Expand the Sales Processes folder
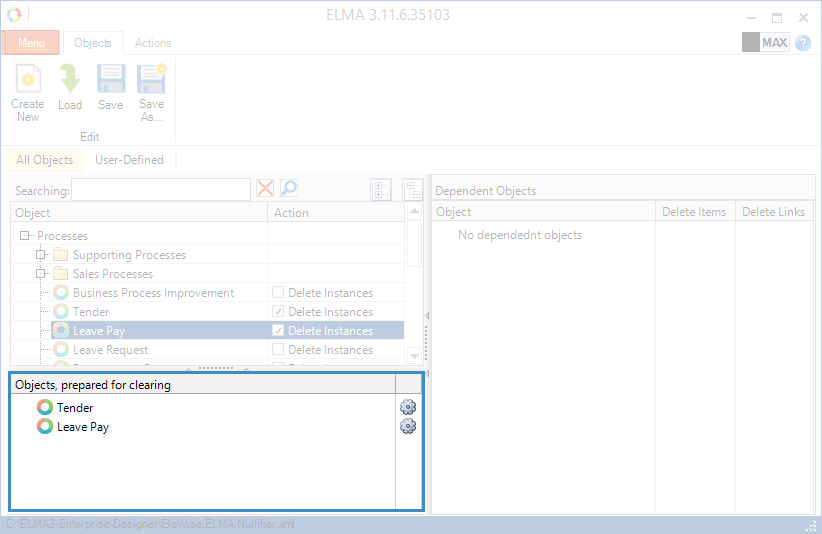This screenshot has width=822, height=534. (x=41, y=274)
